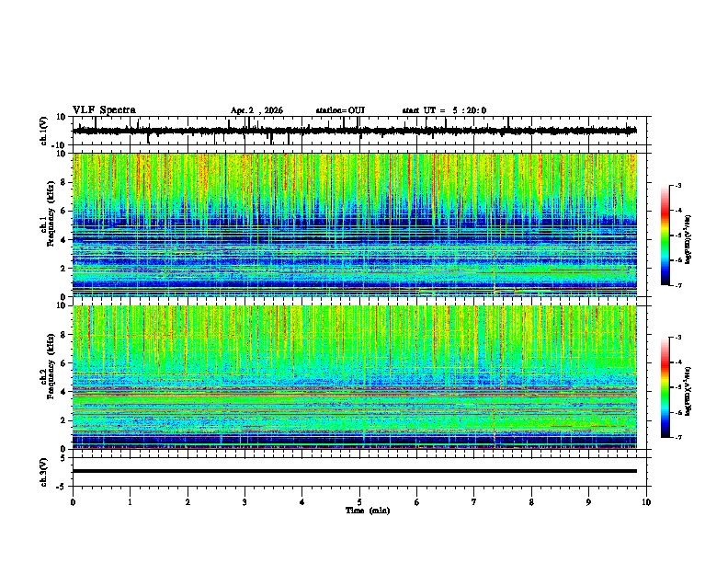Click the "Time (min)" axis title

pos(368,511)
